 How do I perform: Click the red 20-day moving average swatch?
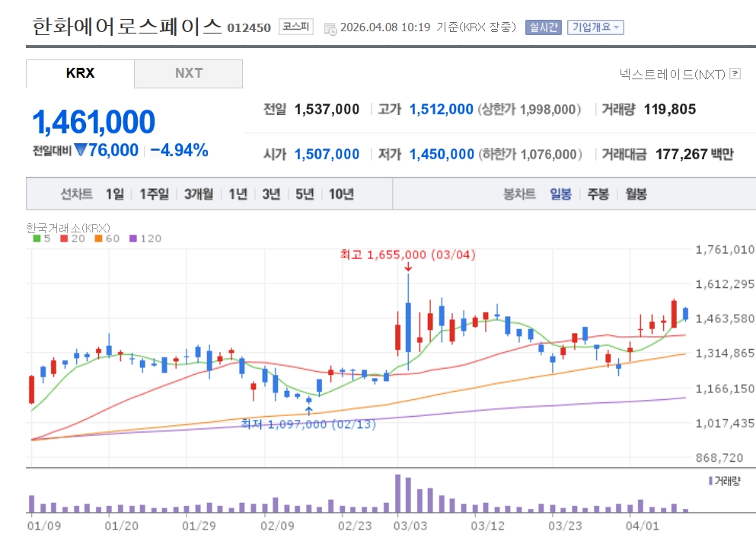coord(64,238)
